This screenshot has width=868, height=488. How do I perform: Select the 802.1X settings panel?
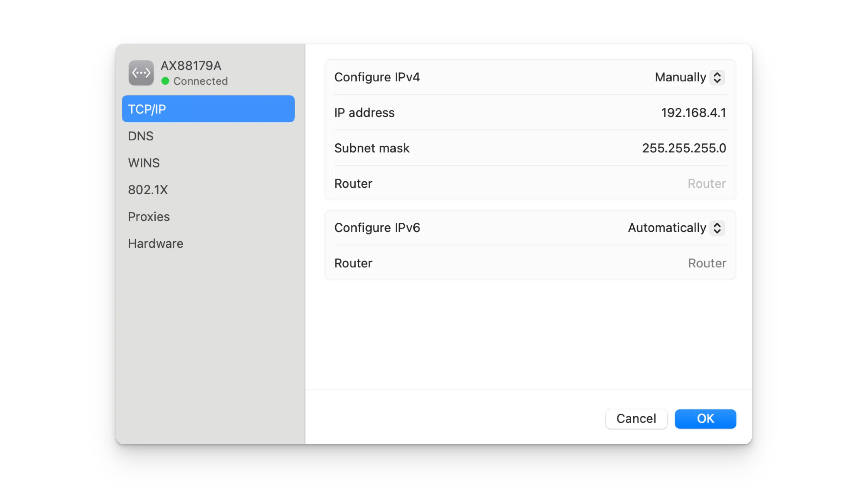tap(148, 189)
